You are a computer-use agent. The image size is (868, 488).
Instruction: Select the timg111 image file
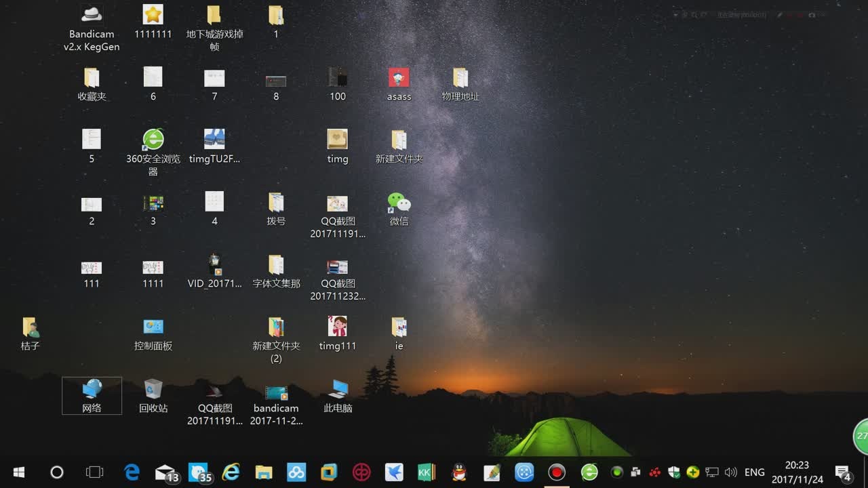337,333
